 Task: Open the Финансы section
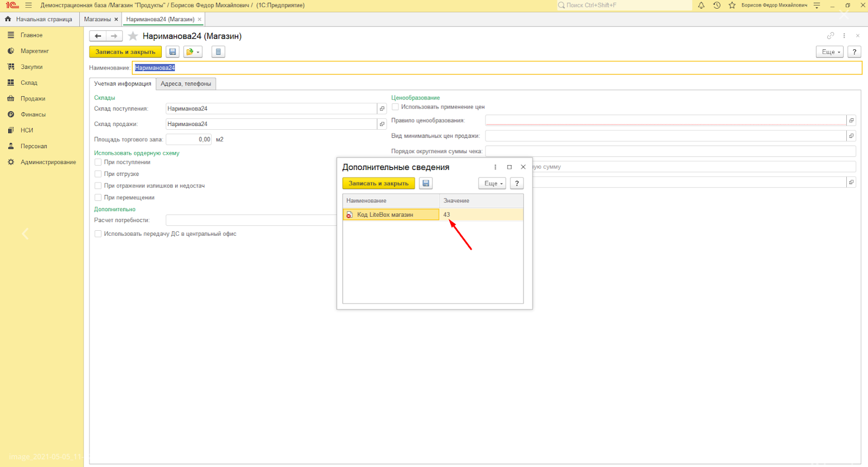point(33,115)
